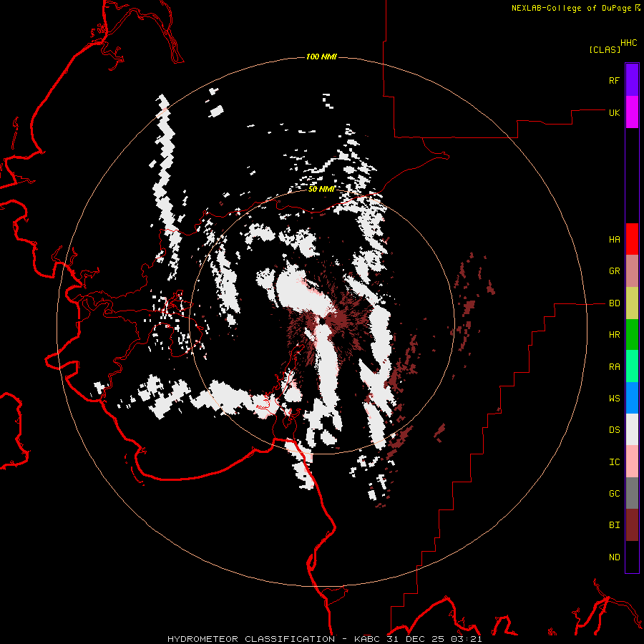Click the UK legend label
This screenshot has width=644, height=644.
click(x=614, y=112)
